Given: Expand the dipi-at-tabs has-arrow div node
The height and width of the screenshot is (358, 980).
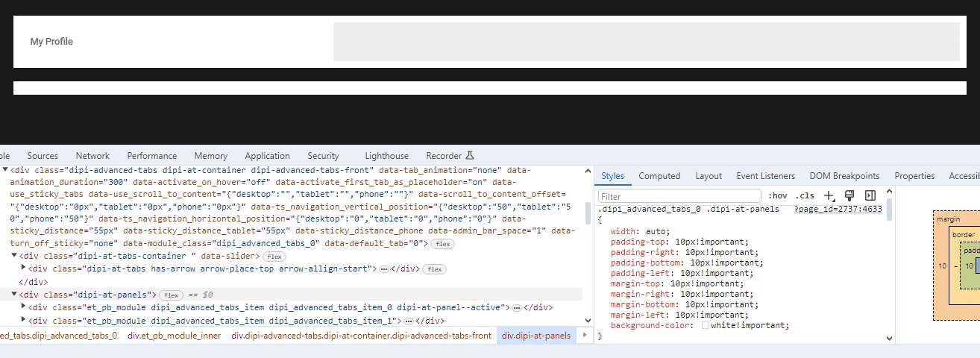Looking at the screenshot, I should pyautogui.click(x=24, y=268).
